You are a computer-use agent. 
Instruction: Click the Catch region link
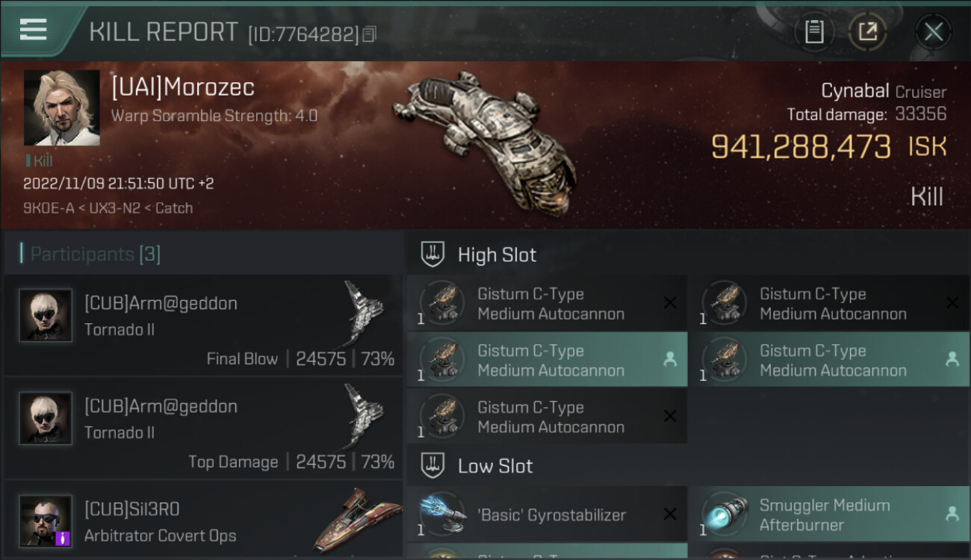[x=173, y=208]
